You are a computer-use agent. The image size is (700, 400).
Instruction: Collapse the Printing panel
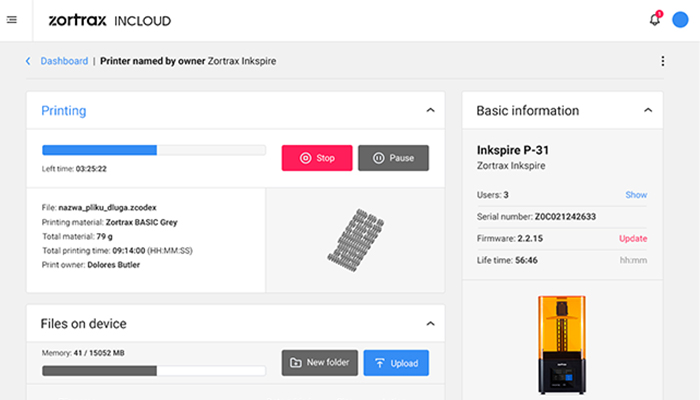coord(430,110)
